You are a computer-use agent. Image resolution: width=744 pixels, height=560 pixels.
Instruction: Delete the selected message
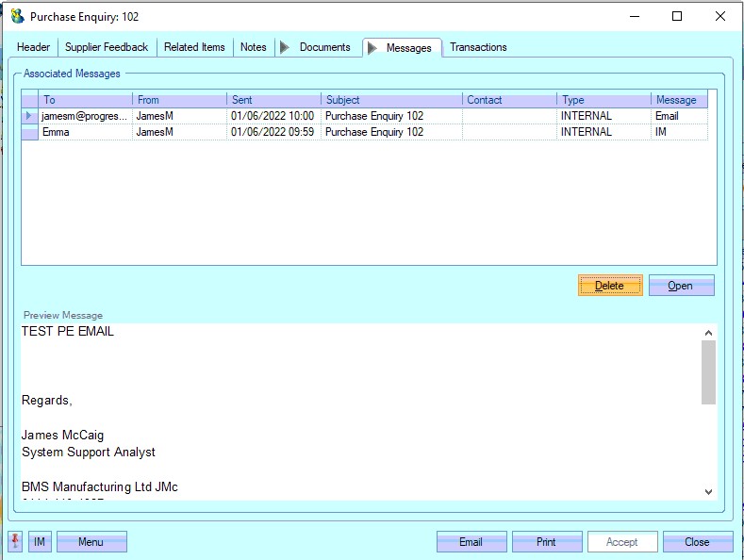(609, 286)
